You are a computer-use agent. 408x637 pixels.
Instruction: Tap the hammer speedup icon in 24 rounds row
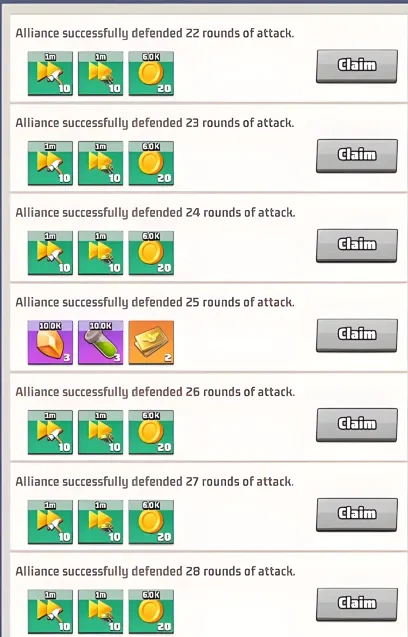(x=50, y=253)
